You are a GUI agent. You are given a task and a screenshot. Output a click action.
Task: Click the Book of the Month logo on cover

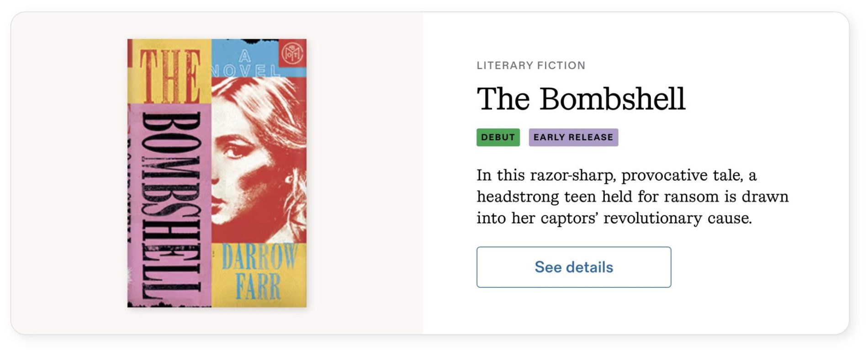click(292, 54)
